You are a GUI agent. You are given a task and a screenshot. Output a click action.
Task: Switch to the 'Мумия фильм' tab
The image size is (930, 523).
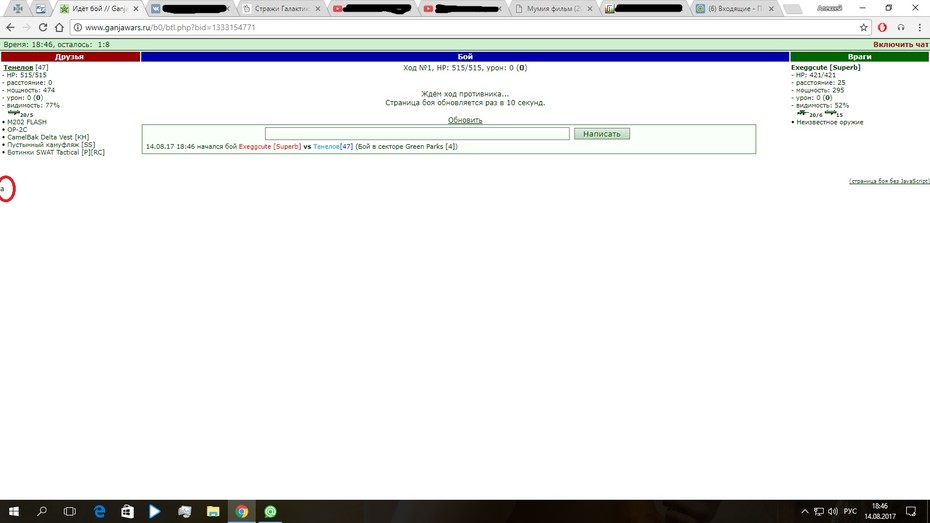coord(552,9)
